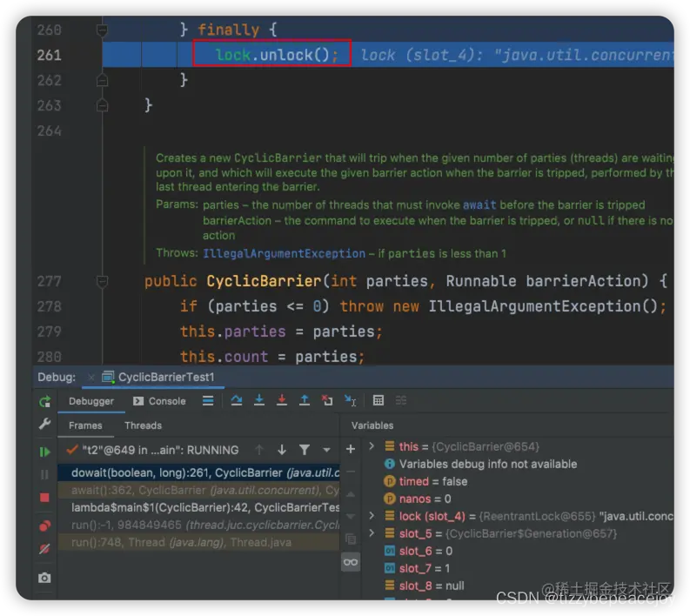Select slot_8 = null variable
Image resolution: width=690 pixels, height=616 pixels.
coord(425,586)
